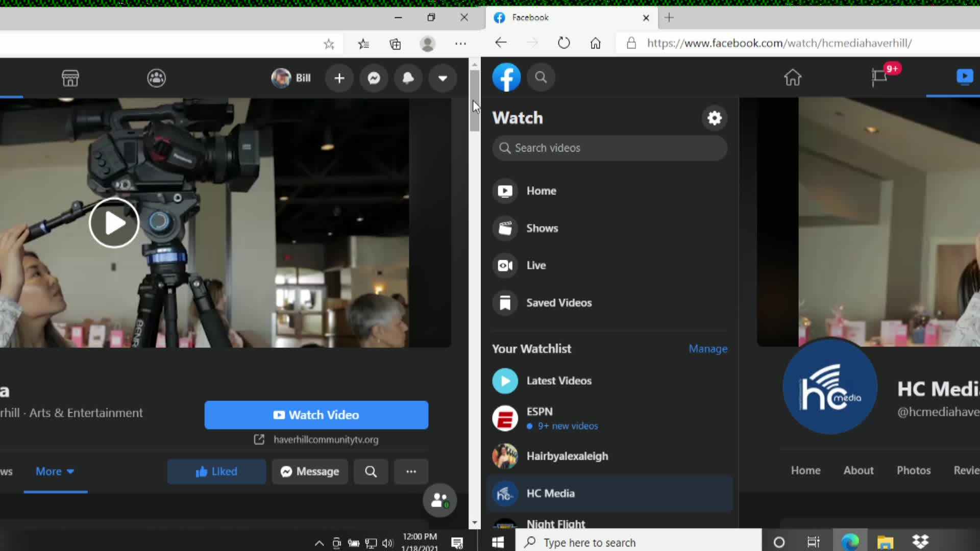
Task: Open browser profile avatar in left window
Action: (x=427, y=44)
